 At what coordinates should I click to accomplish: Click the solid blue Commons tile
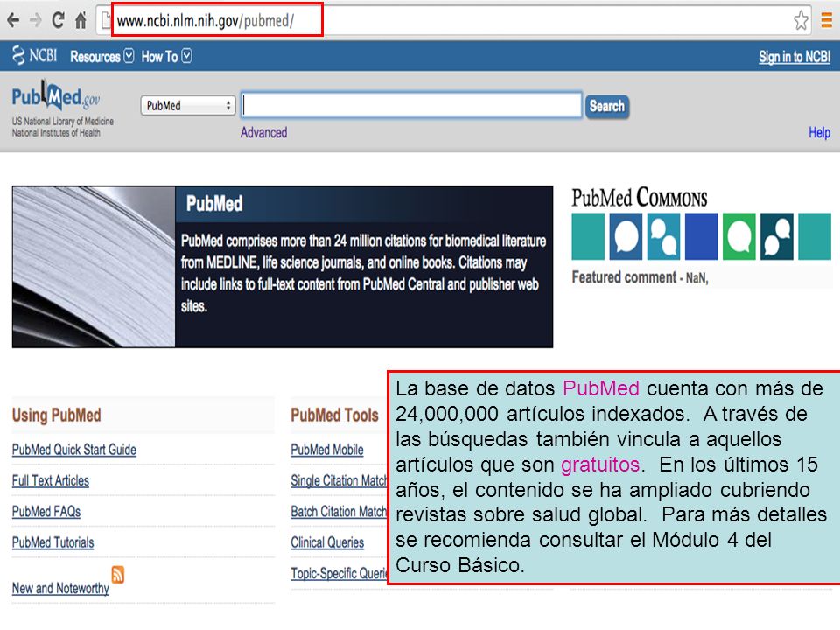click(701, 237)
